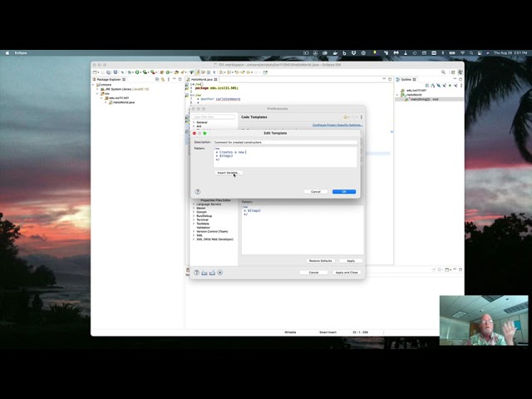Image resolution: width=532 pixels, height=399 pixels.
Task: Click the New Java Class toolbar icon
Action: point(168,72)
